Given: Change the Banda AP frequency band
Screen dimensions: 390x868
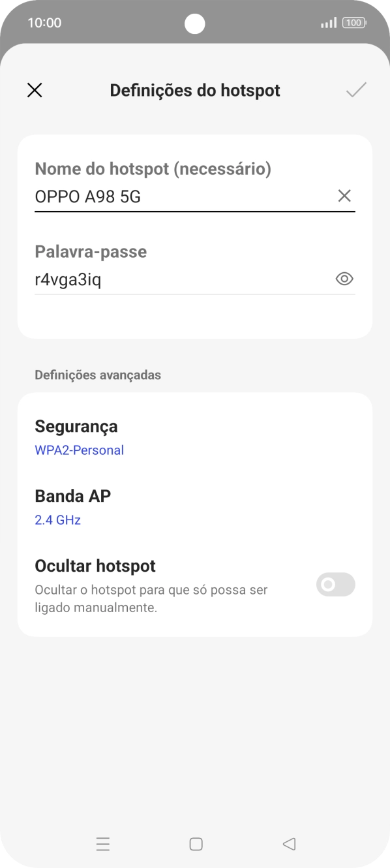Looking at the screenshot, I should [73, 496].
